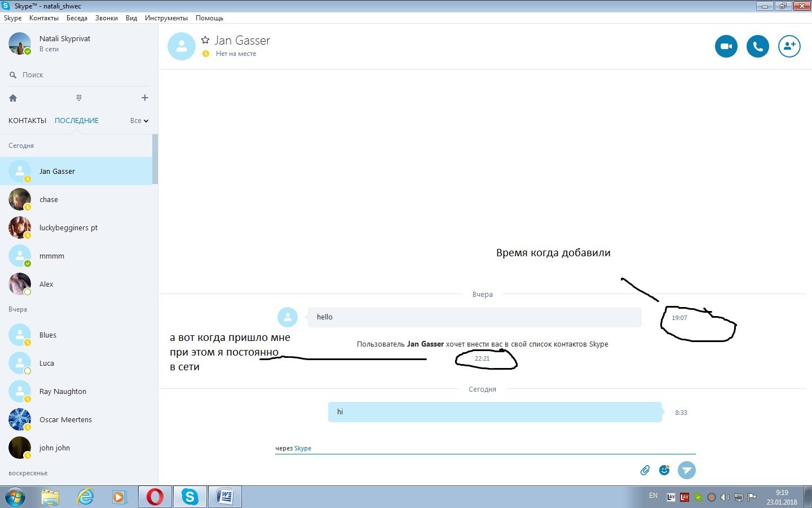Viewport: 812px width, 508px height.
Task: Open chat with Alex
Action: point(76,284)
